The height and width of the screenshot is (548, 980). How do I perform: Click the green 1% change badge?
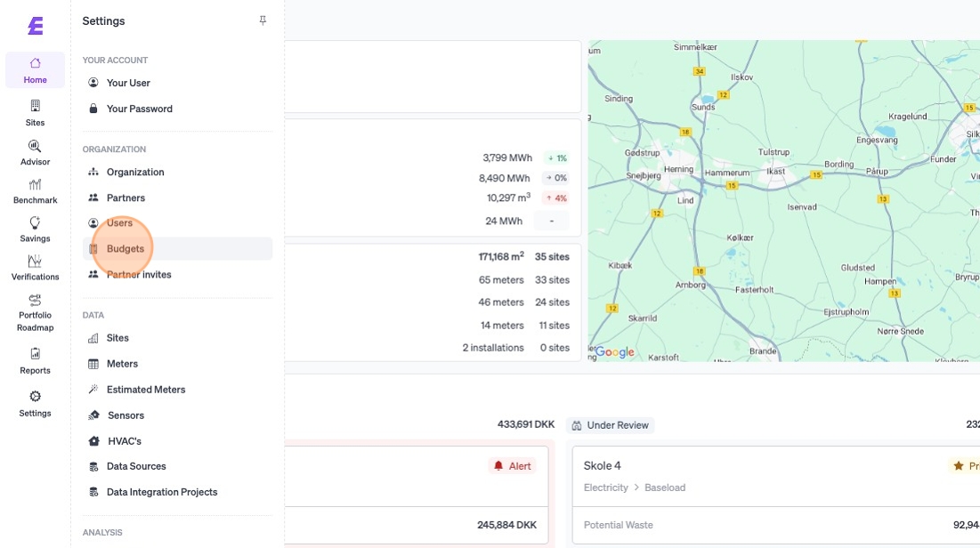coord(555,158)
